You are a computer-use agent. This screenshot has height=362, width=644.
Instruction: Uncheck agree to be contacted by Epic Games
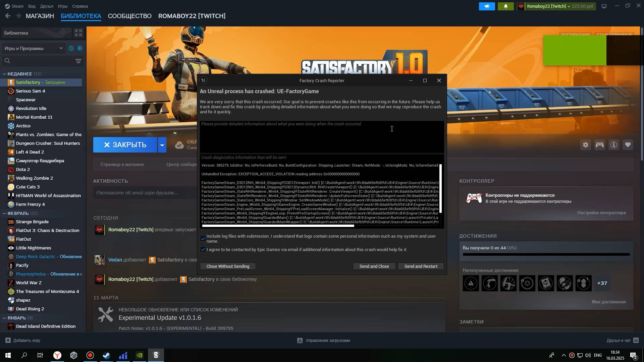pyautogui.click(x=203, y=249)
